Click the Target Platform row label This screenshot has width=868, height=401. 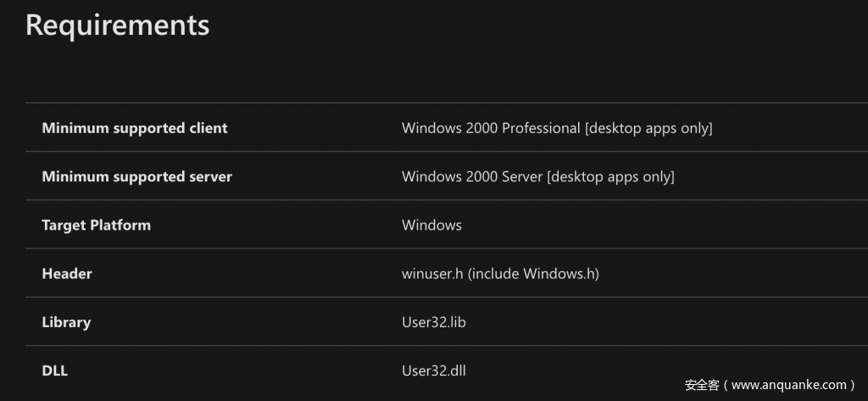pos(96,225)
